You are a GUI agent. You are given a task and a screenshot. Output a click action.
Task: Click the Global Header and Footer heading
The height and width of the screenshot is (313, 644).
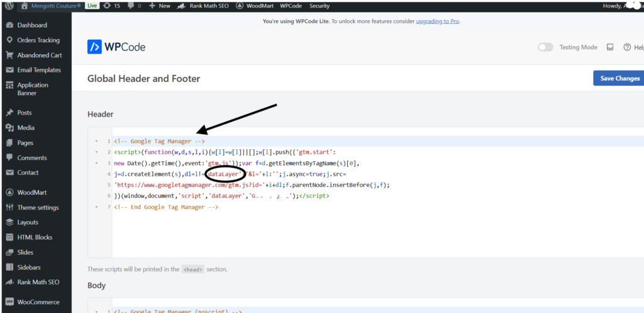[x=144, y=78]
